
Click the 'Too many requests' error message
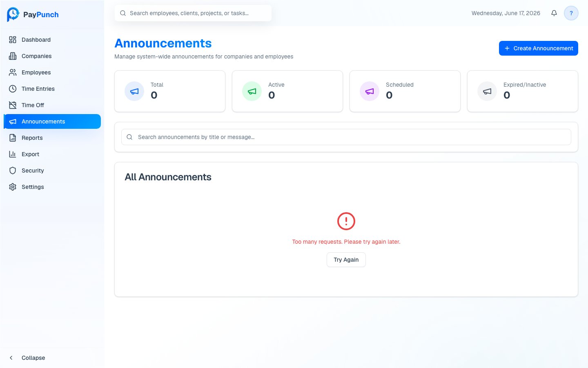[346, 242]
